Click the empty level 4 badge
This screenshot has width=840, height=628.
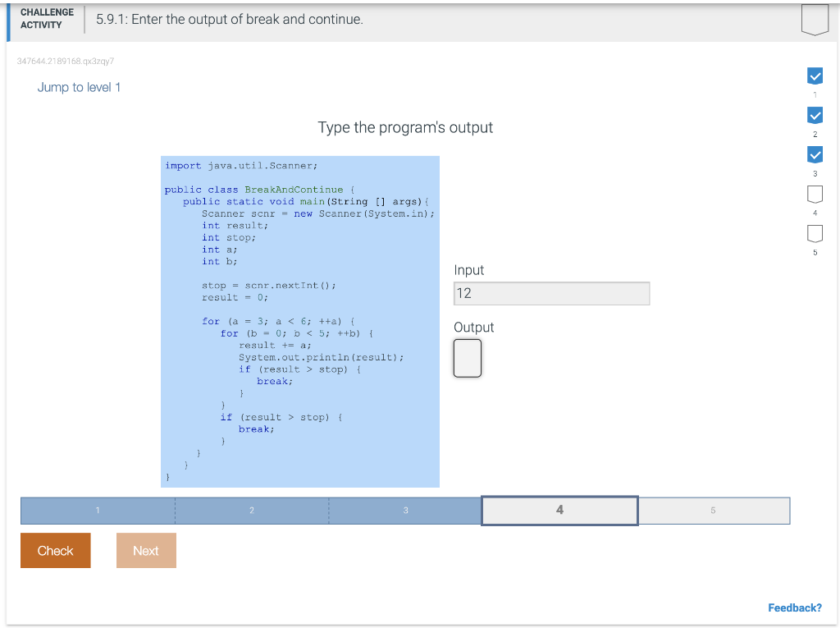tap(815, 193)
